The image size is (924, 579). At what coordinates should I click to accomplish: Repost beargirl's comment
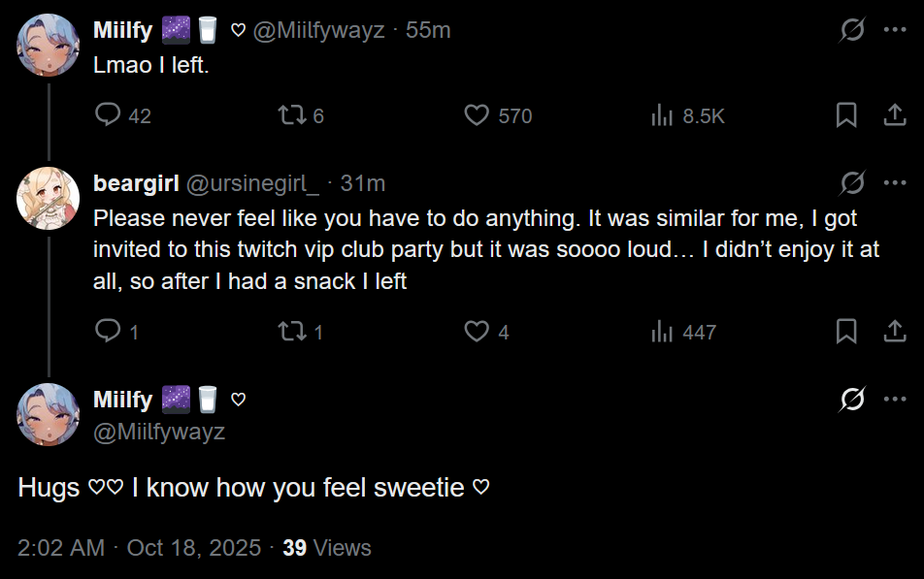(x=291, y=332)
